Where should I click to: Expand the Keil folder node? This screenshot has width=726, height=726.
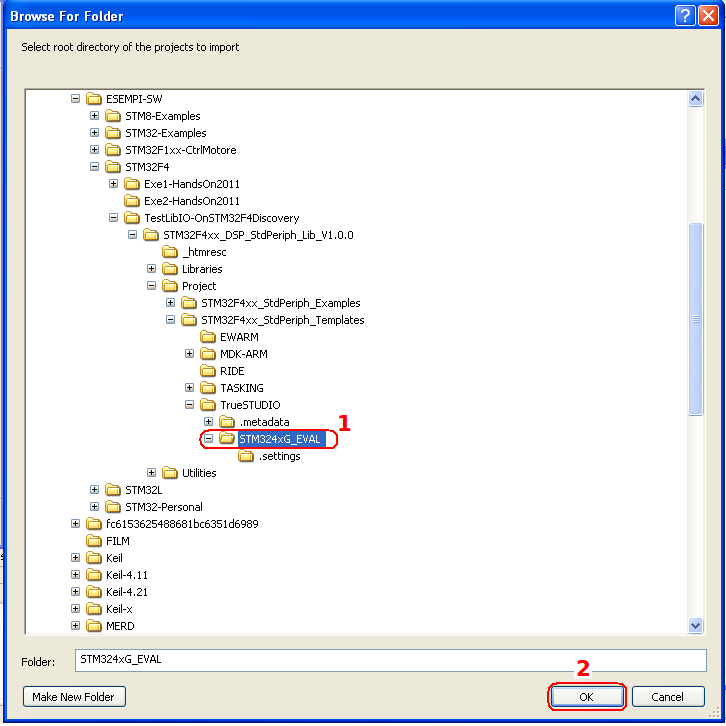(75, 557)
